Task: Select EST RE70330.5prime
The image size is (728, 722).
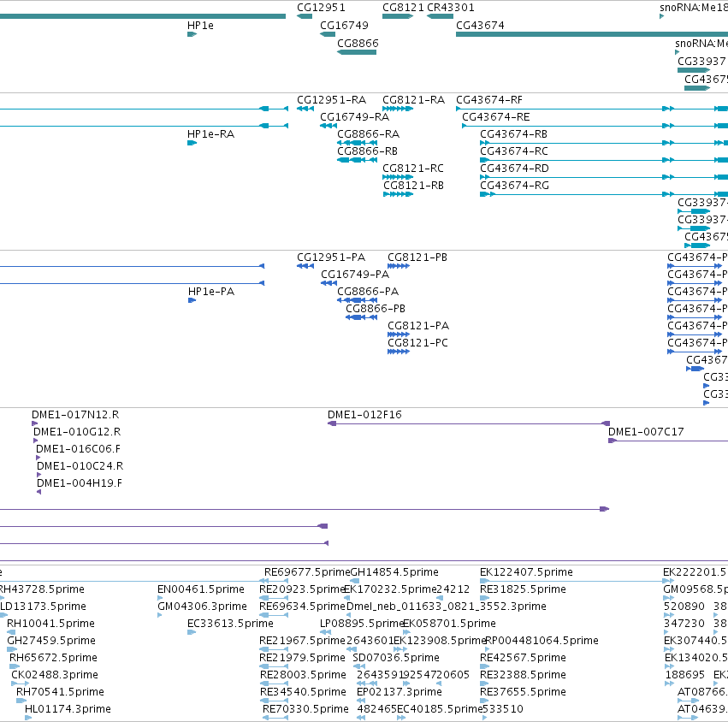Action: (305, 709)
